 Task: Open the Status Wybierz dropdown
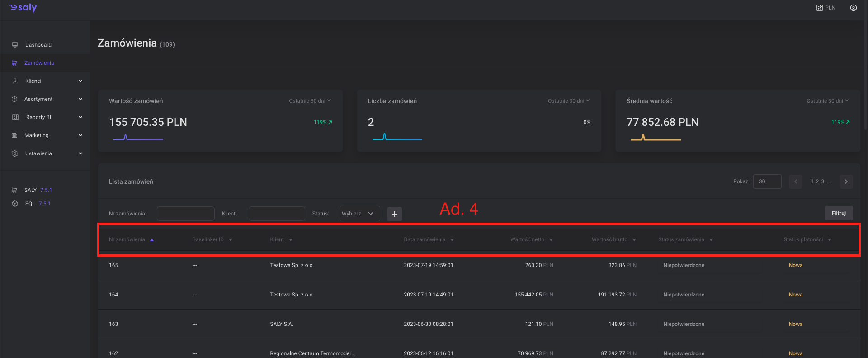(x=359, y=214)
